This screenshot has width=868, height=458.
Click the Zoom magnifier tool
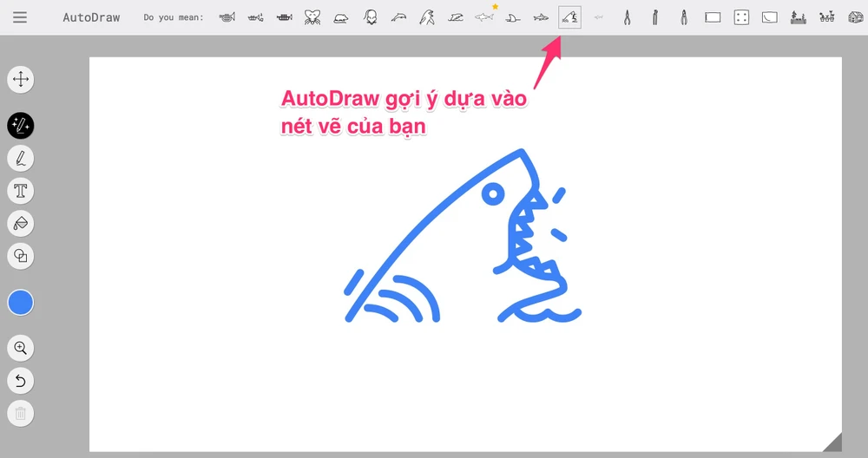coord(21,349)
